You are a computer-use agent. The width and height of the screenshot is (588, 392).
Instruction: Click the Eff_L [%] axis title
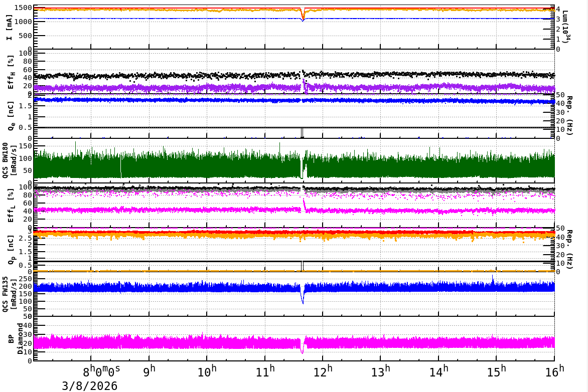pos(11,206)
